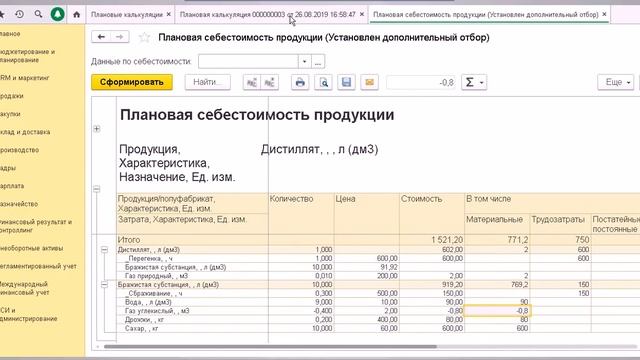Open the Еще menu dropdown
Viewport: 640px width, 360px height.
tap(616, 82)
